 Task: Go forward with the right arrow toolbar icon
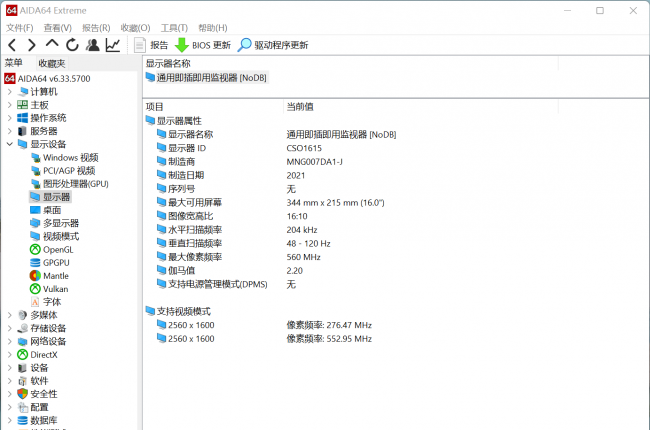point(32,45)
